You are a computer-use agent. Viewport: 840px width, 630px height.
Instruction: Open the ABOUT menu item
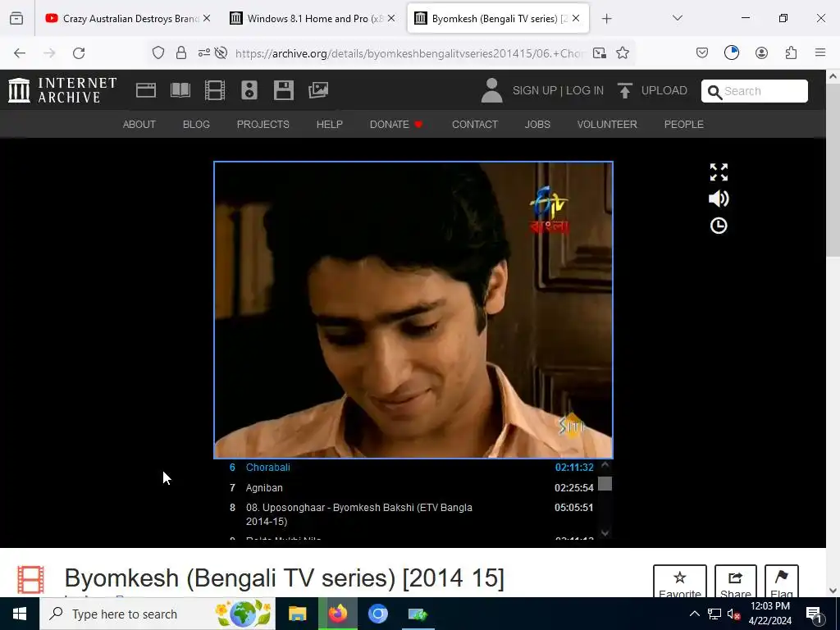(x=139, y=125)
